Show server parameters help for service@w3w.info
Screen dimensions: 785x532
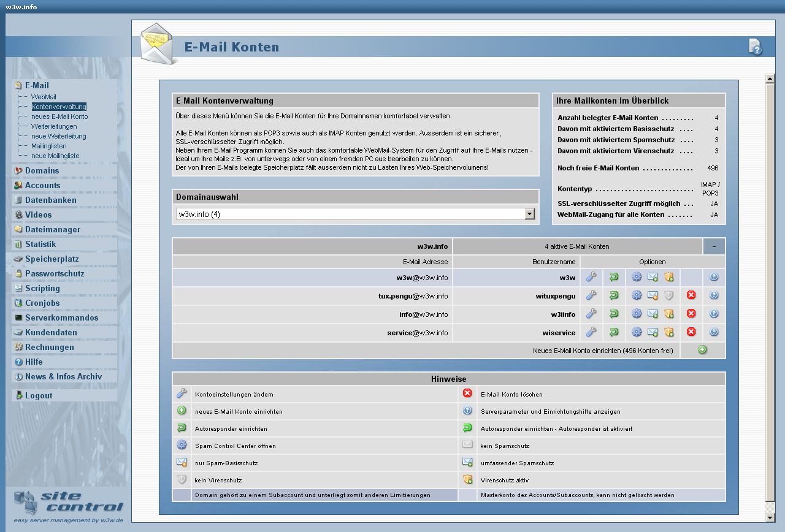coord(714,332)
